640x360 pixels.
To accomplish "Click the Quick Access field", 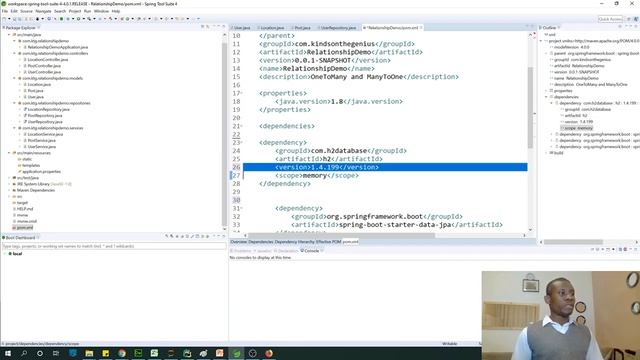I will pyautogui.click(x=610, y=19).
